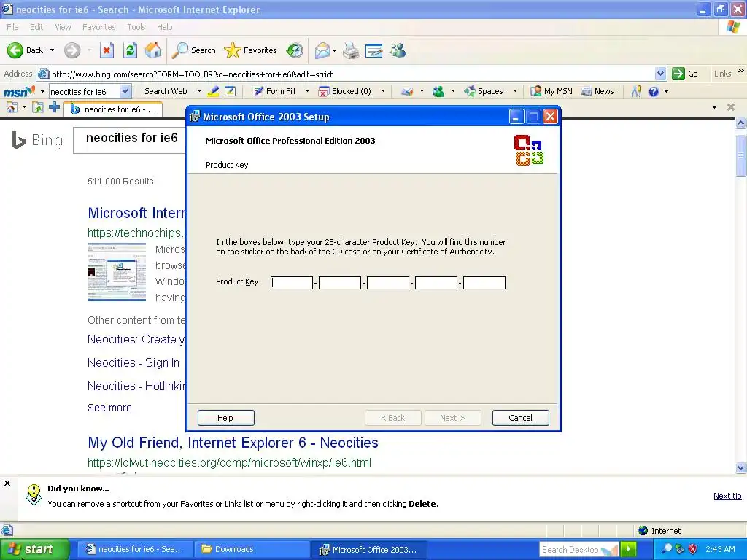Click Cancel in Office 2003 Setup
This screenshot has height=560, width=747.
pyautogui.click(x=520, y=418)
